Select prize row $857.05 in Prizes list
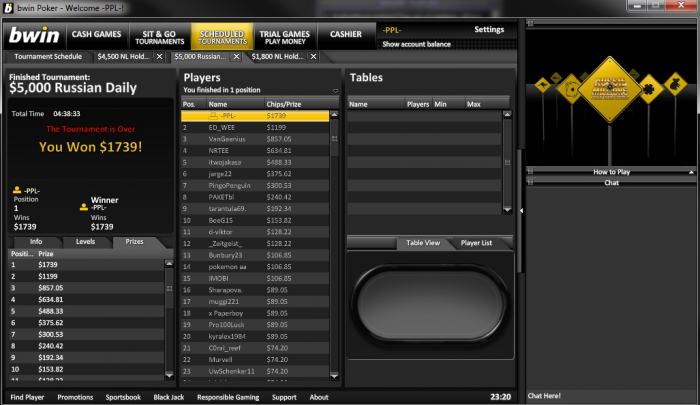Screen dimensions: 700x405 (87, 288)
